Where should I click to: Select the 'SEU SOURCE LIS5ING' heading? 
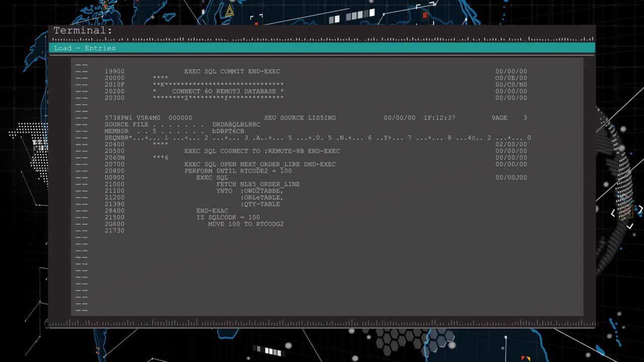tap(300, 118)
